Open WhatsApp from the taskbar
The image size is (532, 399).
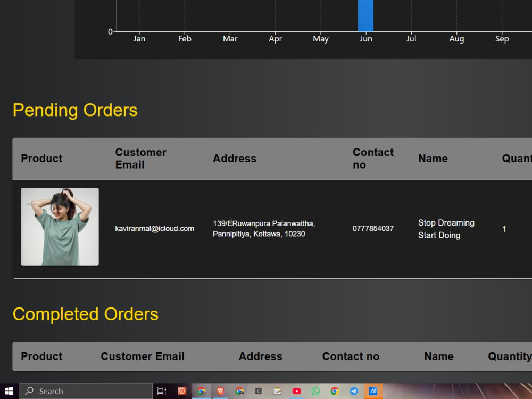click(x=315, y=391)
